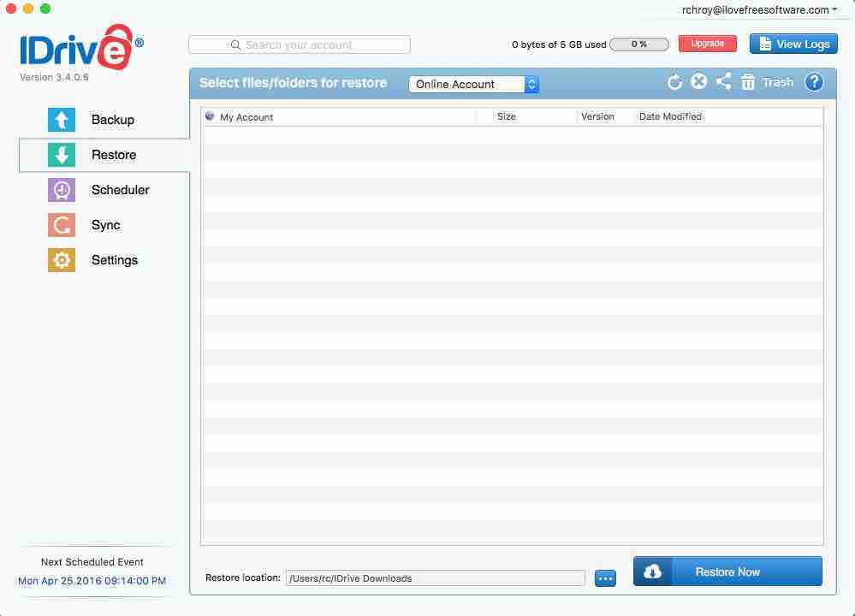Screen dimensions: 855x616
Task: Expand the account email dropdown menu
Action: point(760,9)
